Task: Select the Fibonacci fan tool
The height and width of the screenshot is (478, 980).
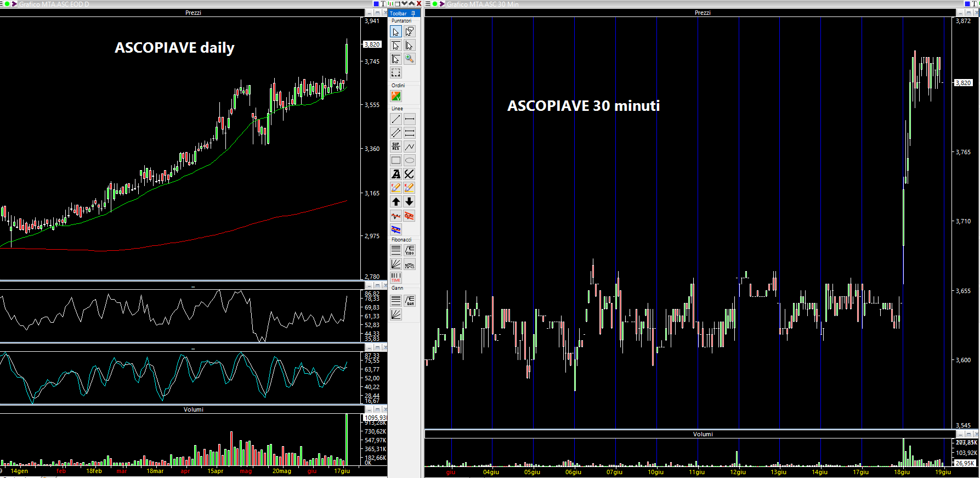Action: (x=396, y=264)
